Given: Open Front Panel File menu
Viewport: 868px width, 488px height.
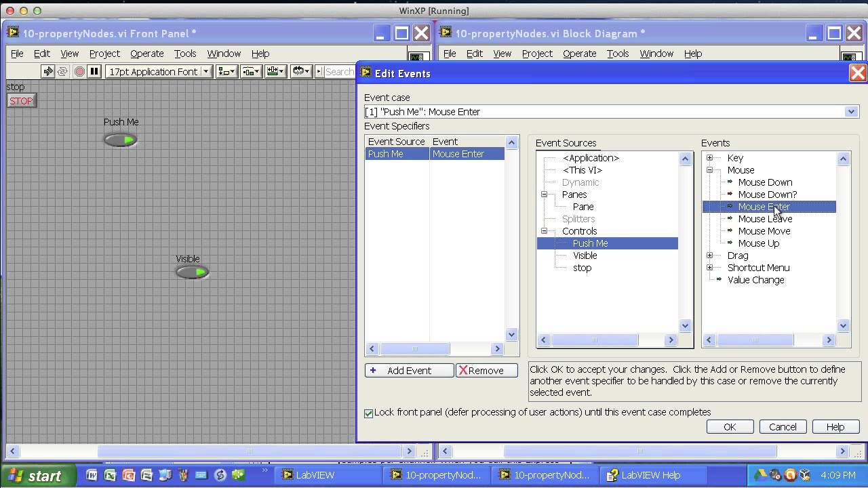Looking at the screenshot, I should point(17,54).
